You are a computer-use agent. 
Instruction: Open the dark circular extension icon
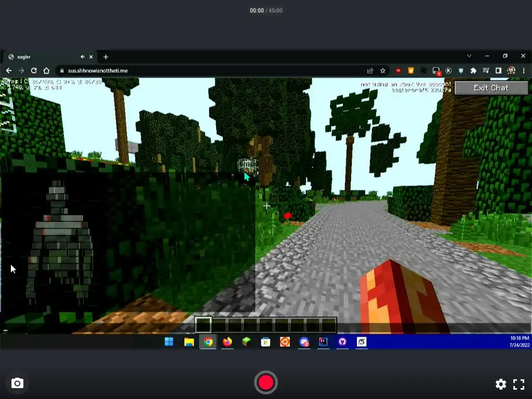pos(423,71)
